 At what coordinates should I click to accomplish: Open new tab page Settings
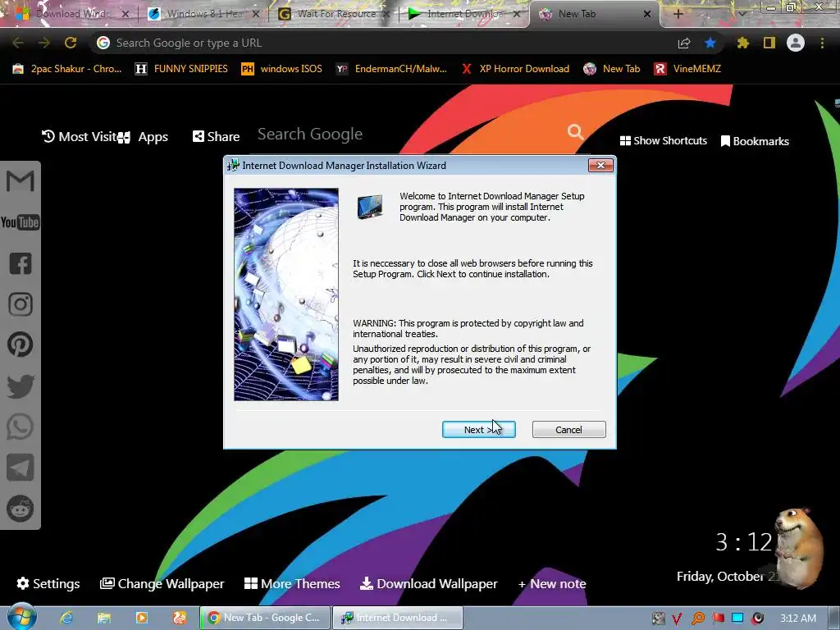point(48,583)
